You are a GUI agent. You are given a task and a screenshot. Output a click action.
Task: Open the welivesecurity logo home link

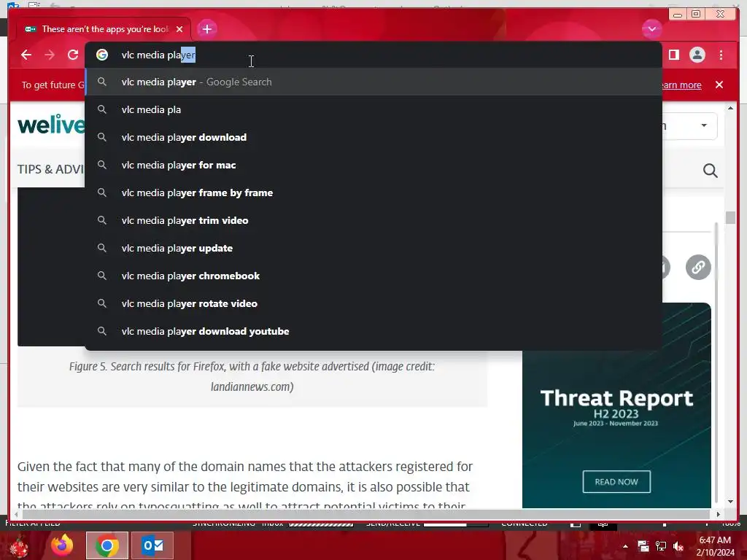(x=52, y=125)
